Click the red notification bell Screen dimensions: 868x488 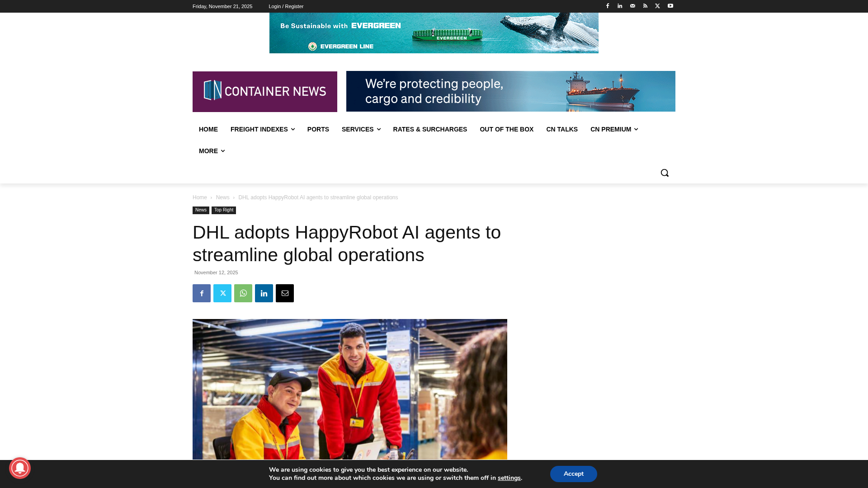[x=20, y=468]
